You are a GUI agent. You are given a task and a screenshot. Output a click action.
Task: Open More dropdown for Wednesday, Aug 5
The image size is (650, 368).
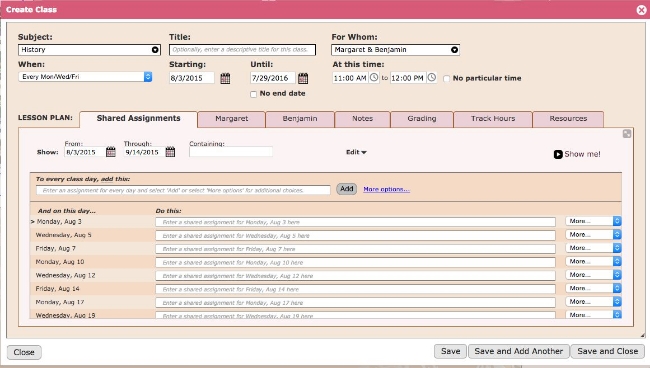coord(593,235)
